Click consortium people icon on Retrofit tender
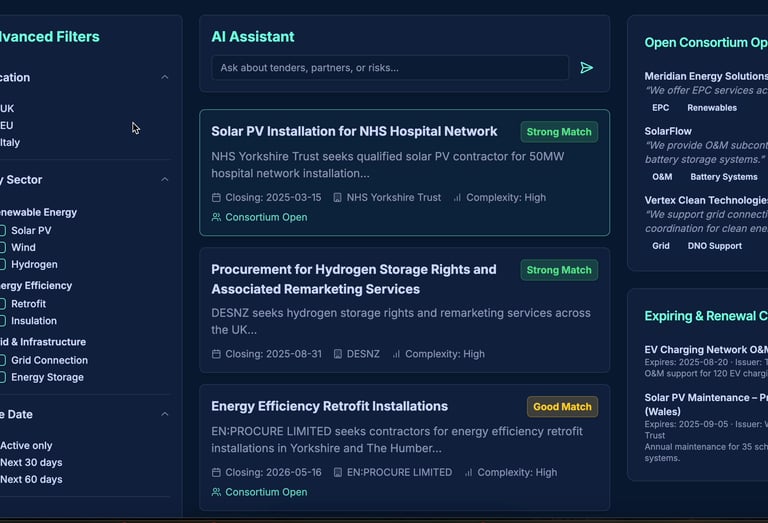 pyautogui.click(x=216, y=492)
